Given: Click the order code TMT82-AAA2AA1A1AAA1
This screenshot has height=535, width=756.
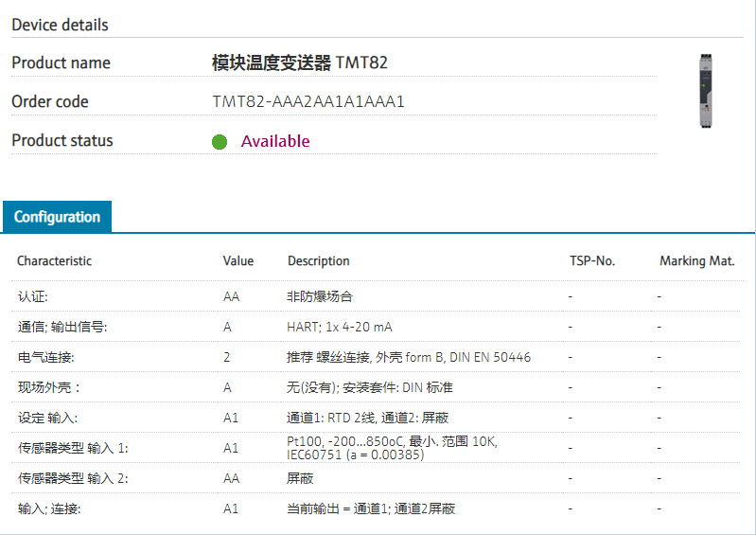Looking at the screenshot, I should pos(308,101).
